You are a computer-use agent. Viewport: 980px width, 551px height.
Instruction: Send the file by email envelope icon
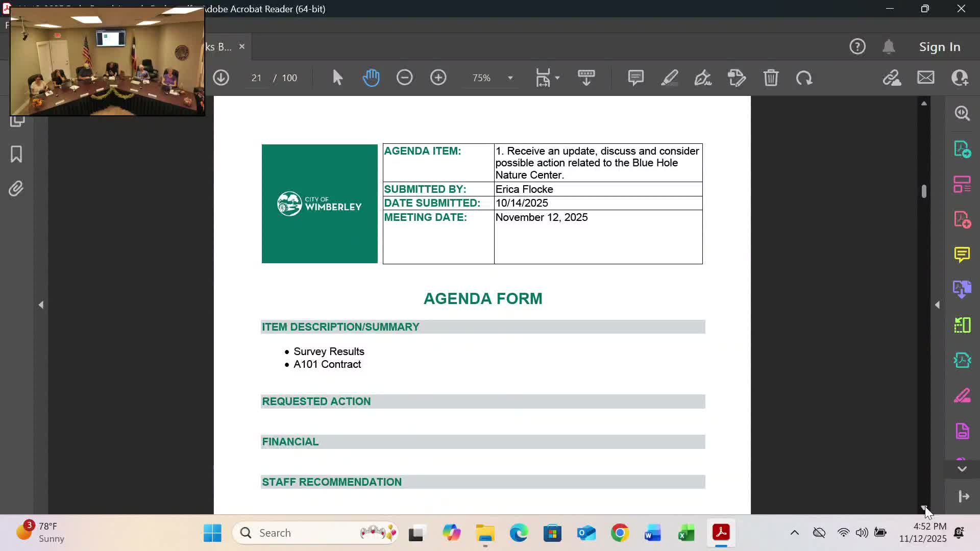coord(925,78)
